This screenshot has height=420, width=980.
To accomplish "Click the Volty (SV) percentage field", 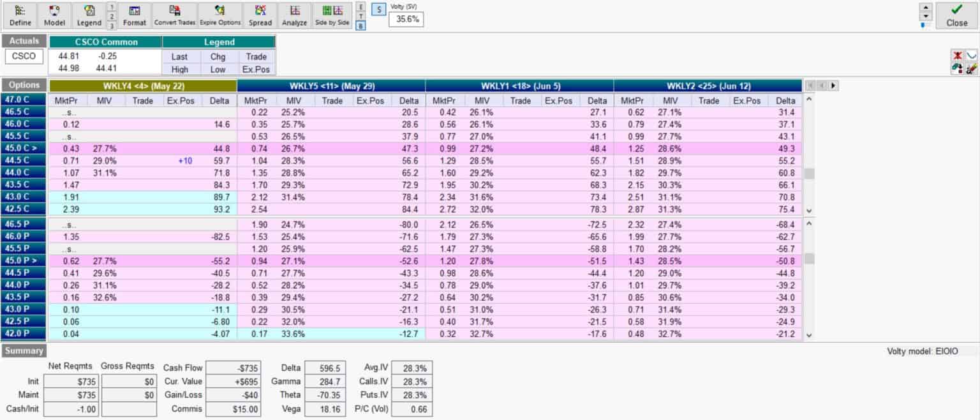I will coord(408,19).
